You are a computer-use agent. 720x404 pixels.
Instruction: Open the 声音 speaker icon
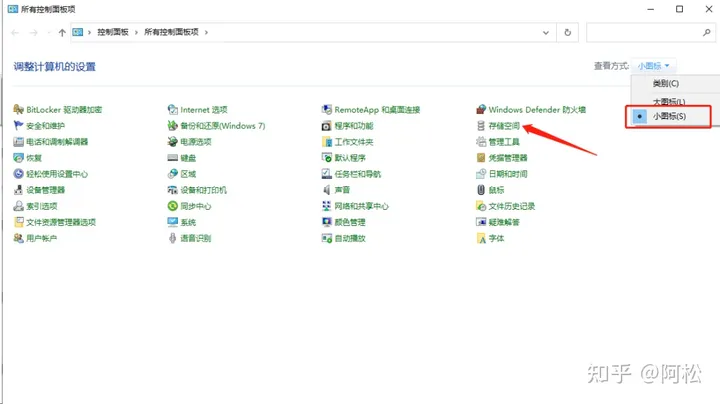[326, 190]
